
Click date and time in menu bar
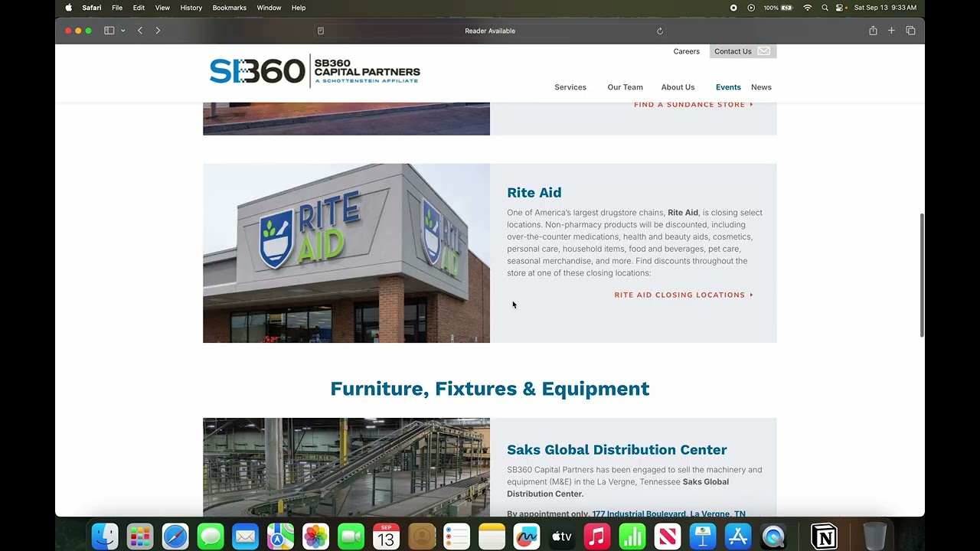[885, 8]
